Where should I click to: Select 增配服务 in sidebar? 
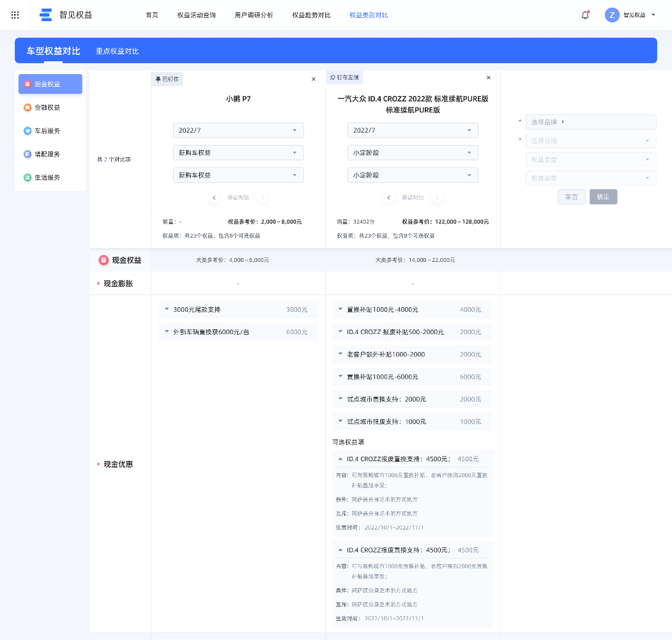[x=50, y=154]
